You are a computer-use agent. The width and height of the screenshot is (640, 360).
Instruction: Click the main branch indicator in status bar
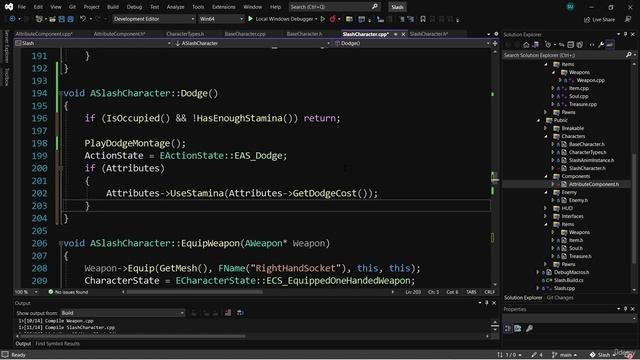564,355
